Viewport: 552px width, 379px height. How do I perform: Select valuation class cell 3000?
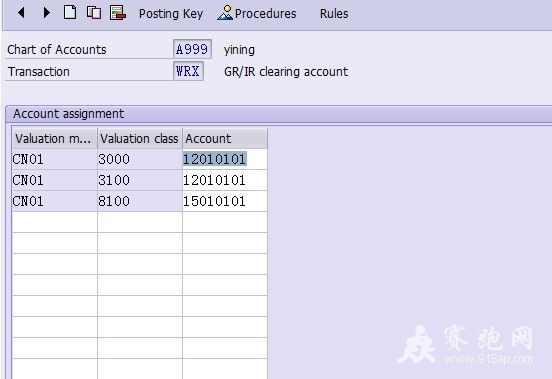point(140,159)
